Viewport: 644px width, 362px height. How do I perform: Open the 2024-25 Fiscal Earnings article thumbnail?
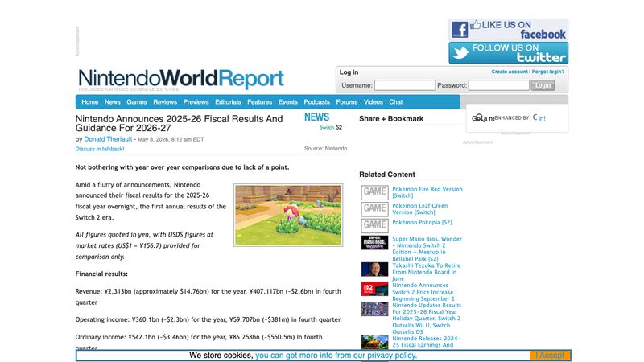374,342
